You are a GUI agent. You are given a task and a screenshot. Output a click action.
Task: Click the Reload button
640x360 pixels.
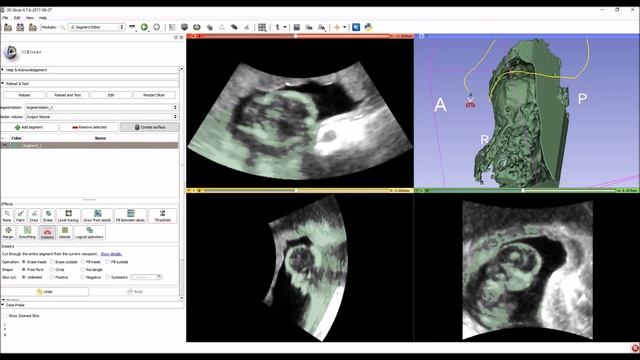click(24, 95)
